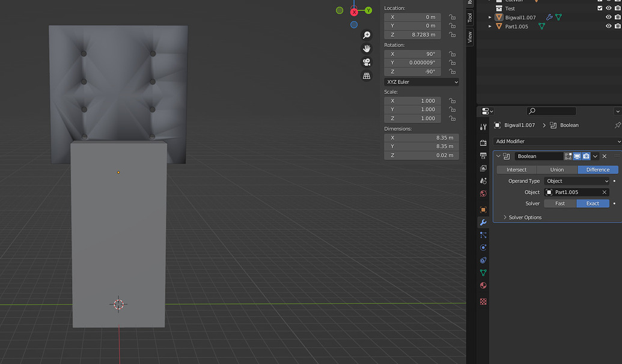Adjust the Scale X value slider
This screenshot has height=364, width=622.
coord(412,101)
